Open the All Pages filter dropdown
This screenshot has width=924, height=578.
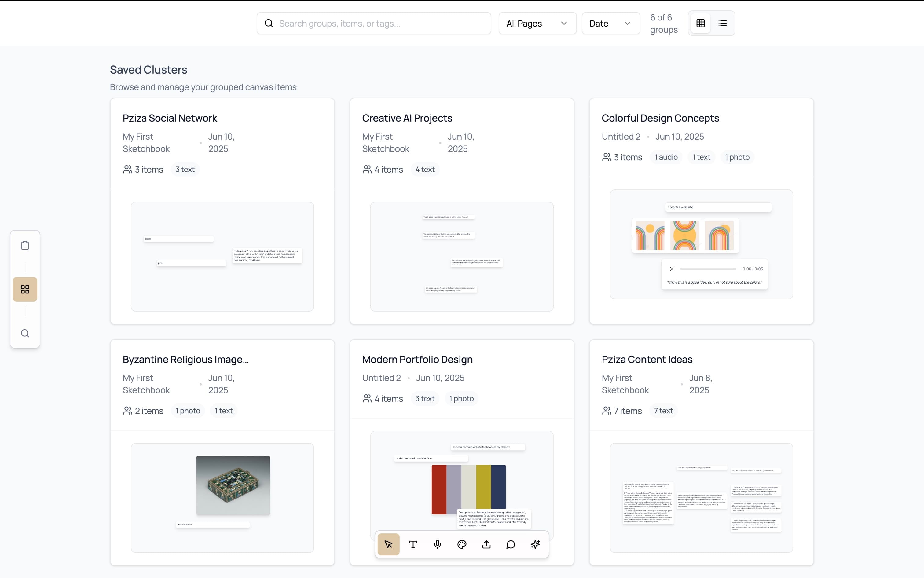pos(537,23)
